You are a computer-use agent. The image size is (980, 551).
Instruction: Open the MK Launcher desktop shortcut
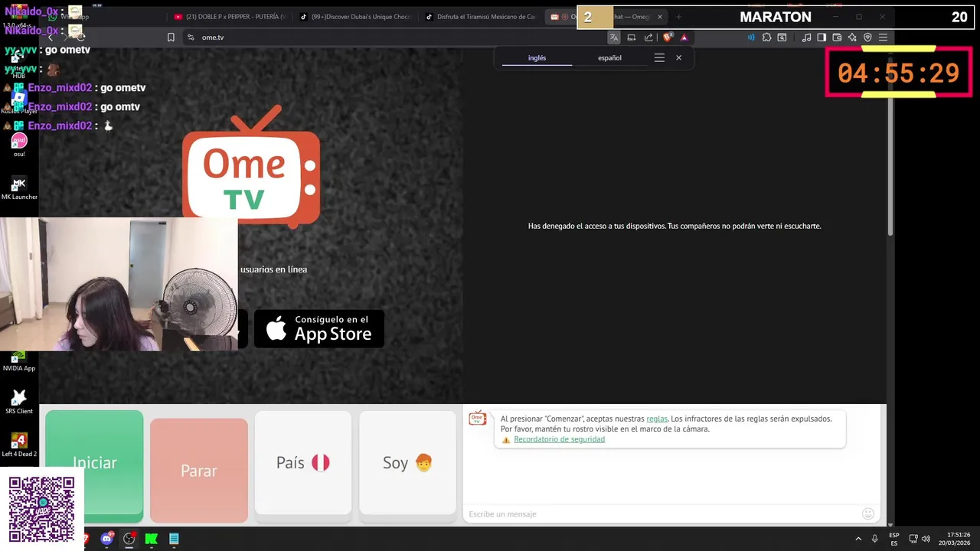point(19,188)
